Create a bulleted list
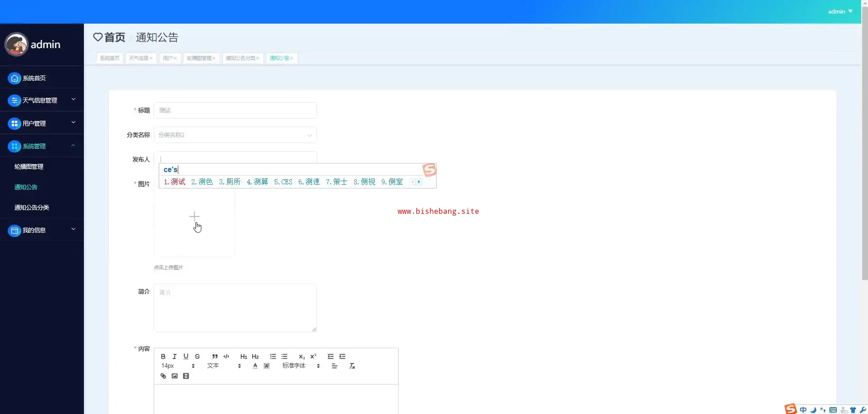Image resolution: width=868 pixels, height=414 pixels. [x=284, y=356]
